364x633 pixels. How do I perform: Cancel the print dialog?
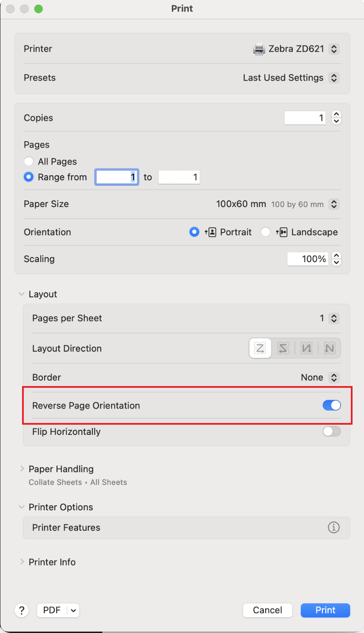[x=267, y=610]
